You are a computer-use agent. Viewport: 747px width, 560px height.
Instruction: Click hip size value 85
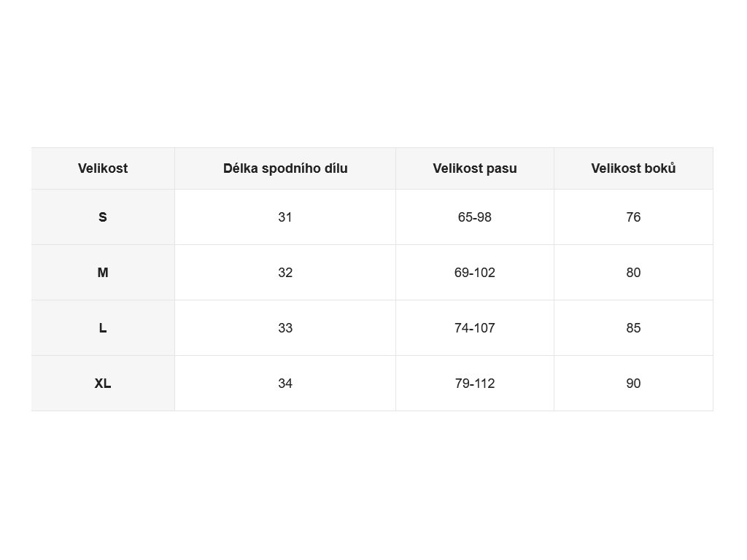click(634, 328)
